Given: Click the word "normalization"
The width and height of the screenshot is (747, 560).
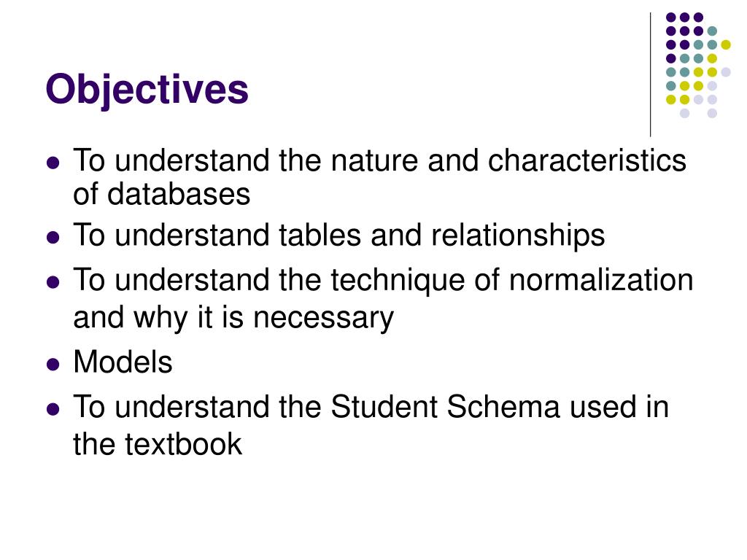Looking at the screenshot, I should [x=601, y=279].
